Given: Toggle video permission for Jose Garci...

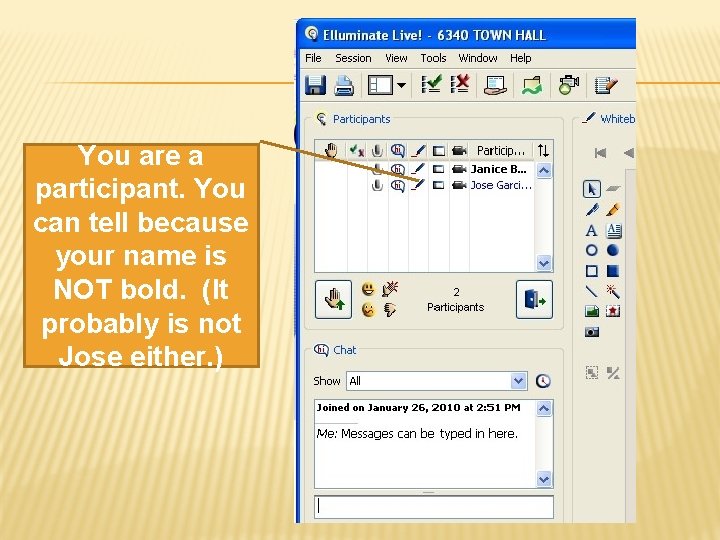Looking at the screenshot, I should click(459, 185).
